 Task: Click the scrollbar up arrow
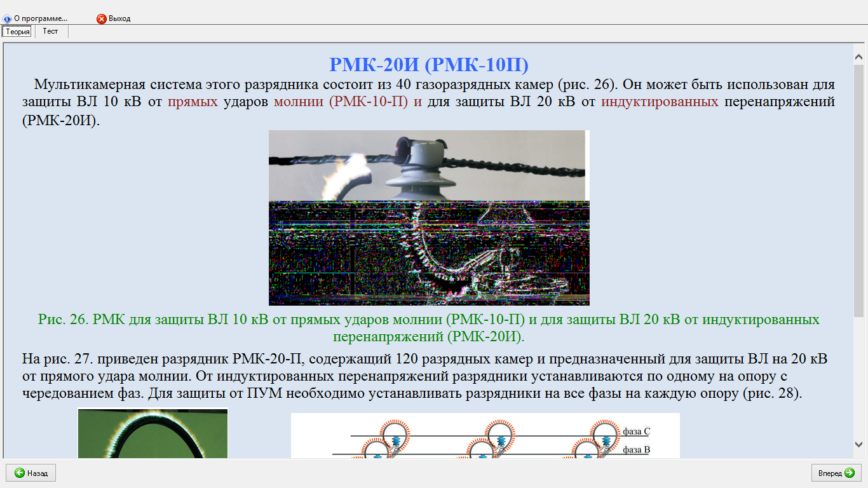[x=858, y=57]
